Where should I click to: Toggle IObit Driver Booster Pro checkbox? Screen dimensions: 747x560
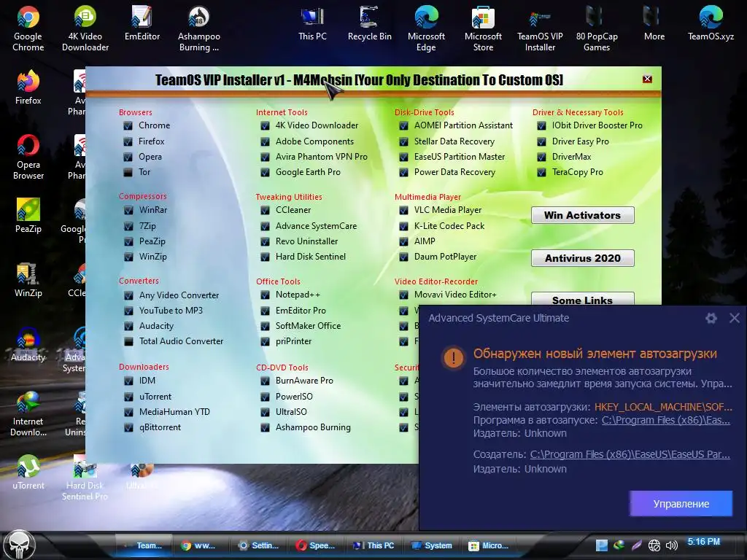pyautogui.click(x=541, y=125)
